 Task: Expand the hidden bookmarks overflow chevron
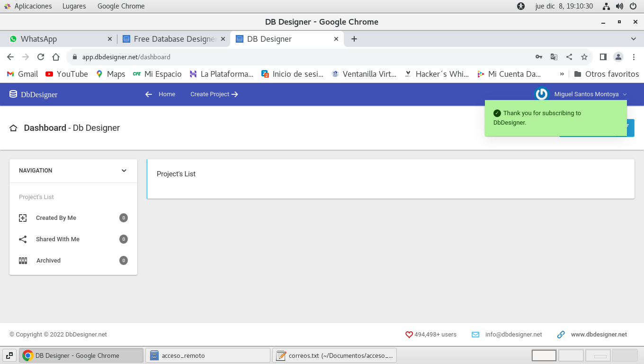(562, 74)
